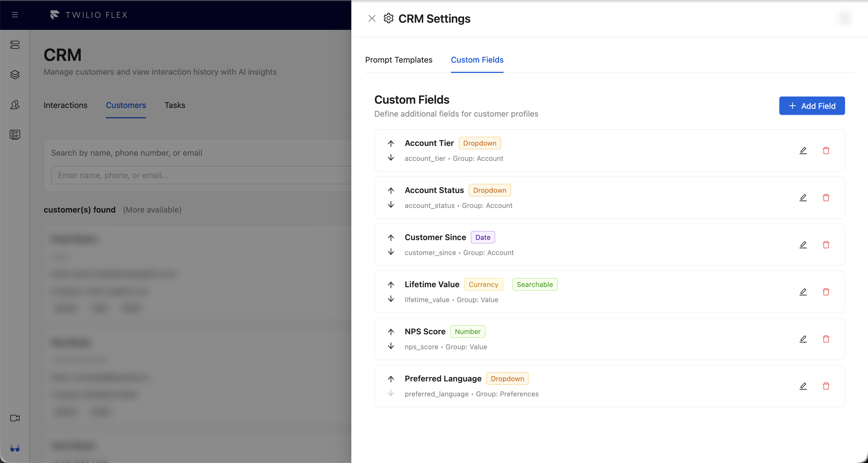868x463 pixels.
Task: Move Preferred Language field up
Action: click(391, 379)
